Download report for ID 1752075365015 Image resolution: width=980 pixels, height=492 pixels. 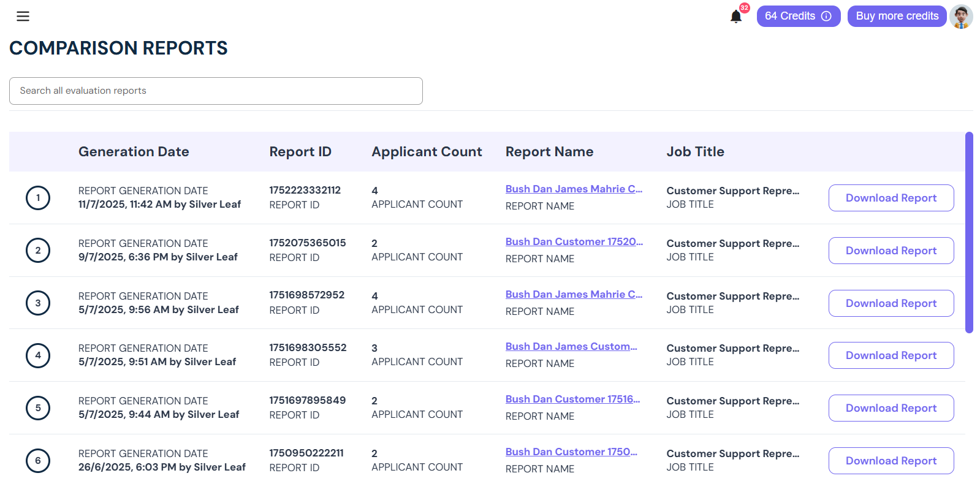click(x=891, y=251)
